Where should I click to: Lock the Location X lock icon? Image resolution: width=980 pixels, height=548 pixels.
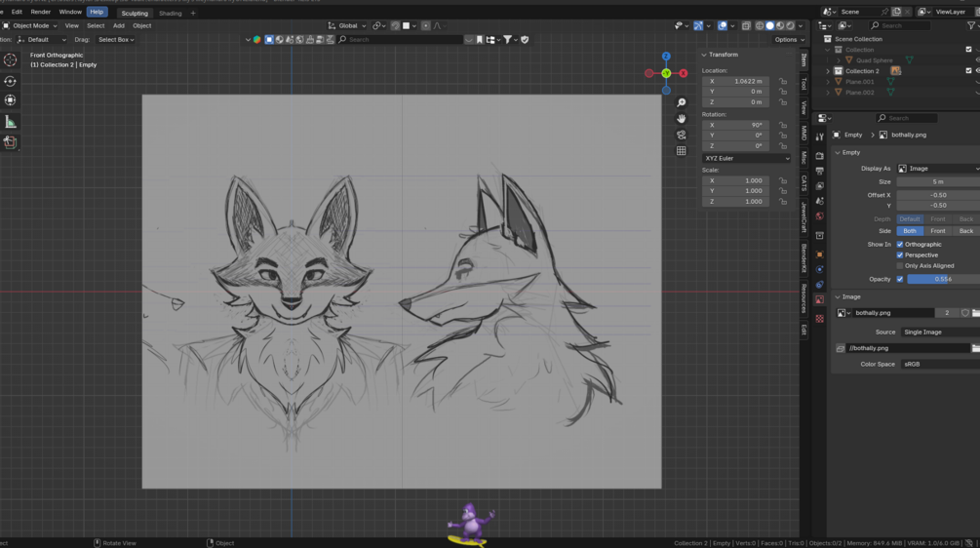pos(783,81)
